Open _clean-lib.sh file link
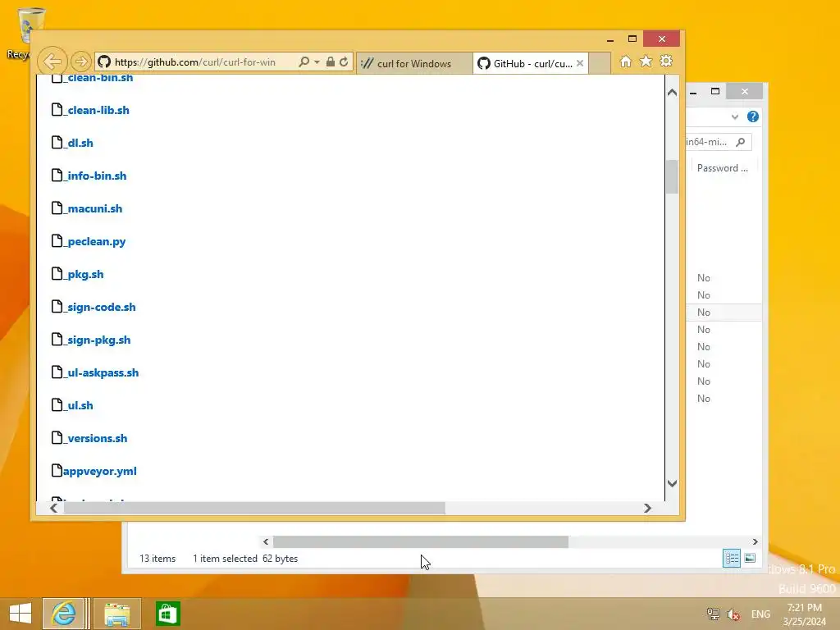 click(x=98, y=110)
